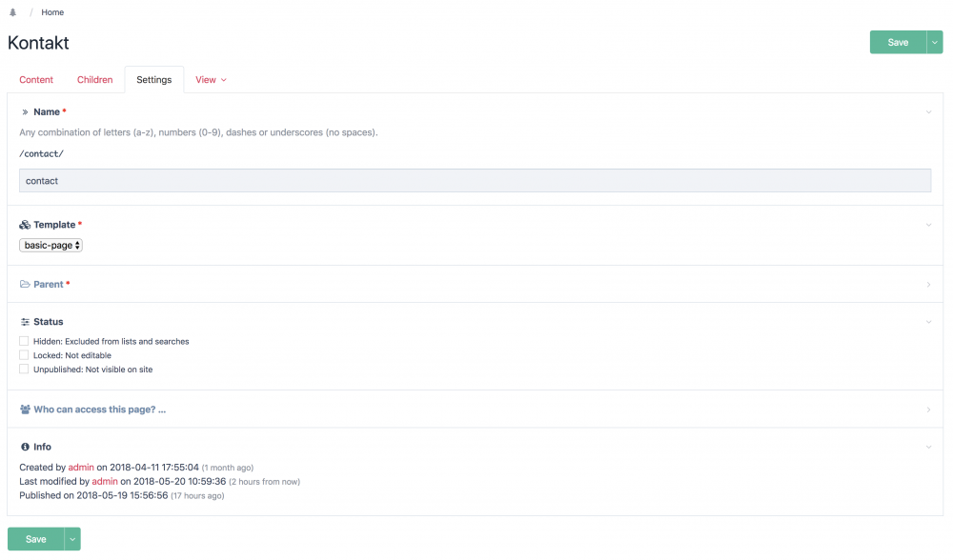Toggle the Unpublished checkbox

[x=24, y=369]
